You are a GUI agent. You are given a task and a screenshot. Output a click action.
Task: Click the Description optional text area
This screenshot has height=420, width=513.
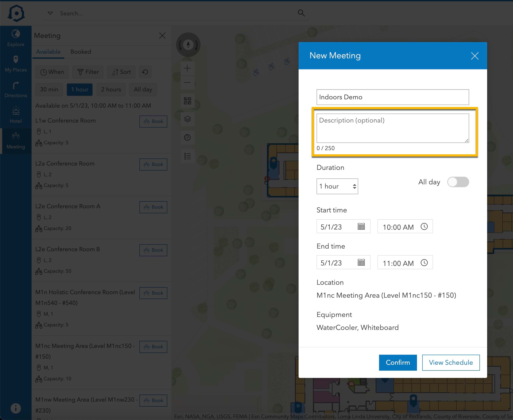pos(392,128)
